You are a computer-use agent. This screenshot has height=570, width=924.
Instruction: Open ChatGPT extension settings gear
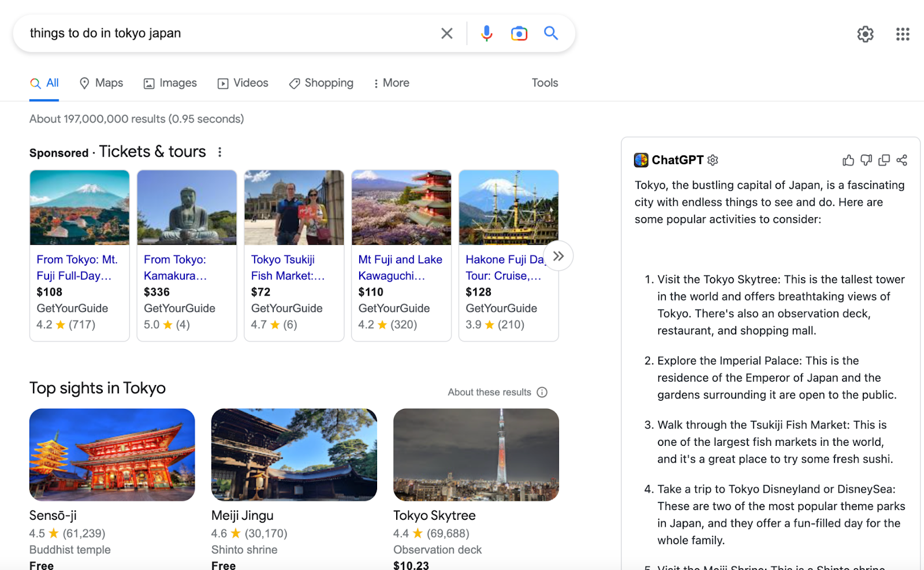point(713,160)
